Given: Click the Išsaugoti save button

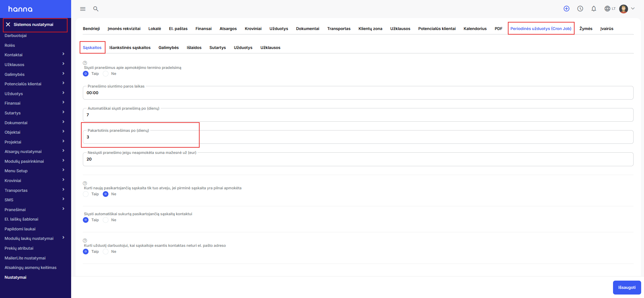Looking at the screenshot, I should [627, 287].
